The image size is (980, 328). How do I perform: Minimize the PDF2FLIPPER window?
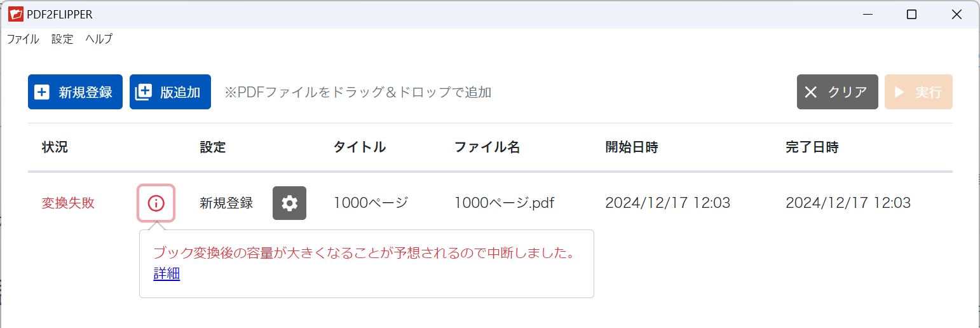coord(866,15)
